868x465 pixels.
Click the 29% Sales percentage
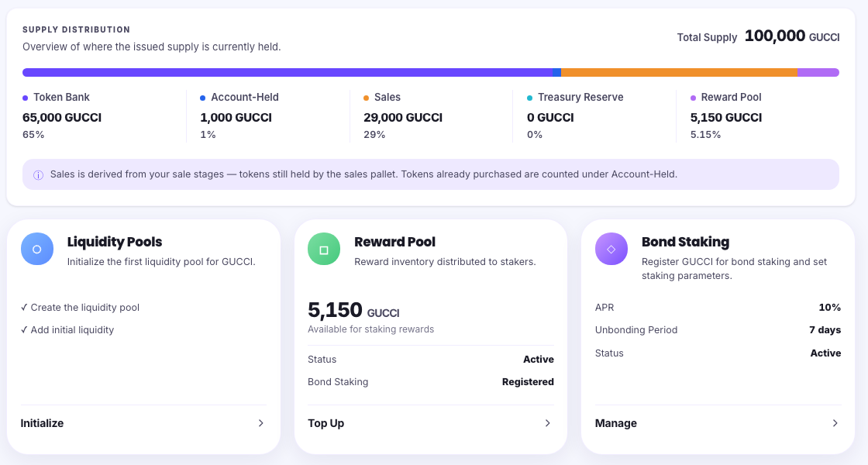(x=374, y=135)
